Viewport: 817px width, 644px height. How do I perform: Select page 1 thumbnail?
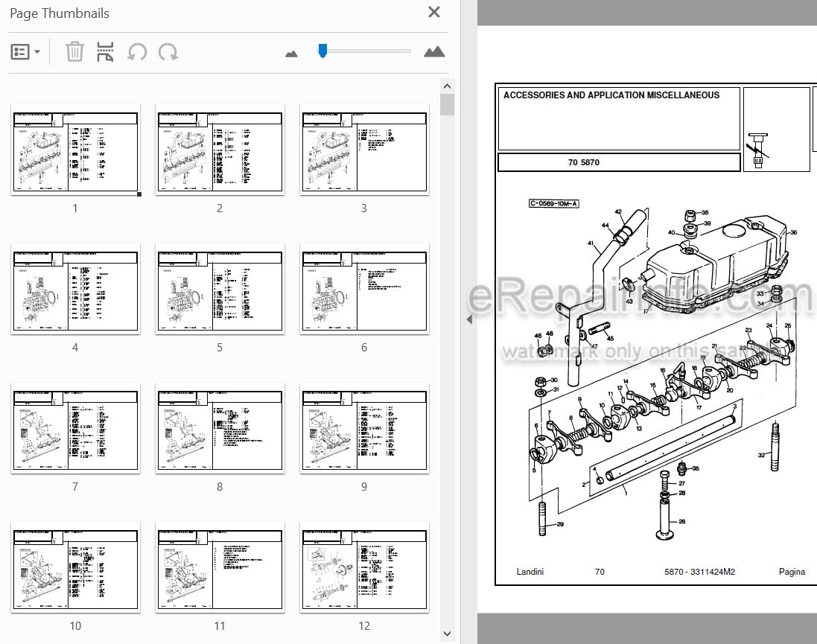click(75, 150)
